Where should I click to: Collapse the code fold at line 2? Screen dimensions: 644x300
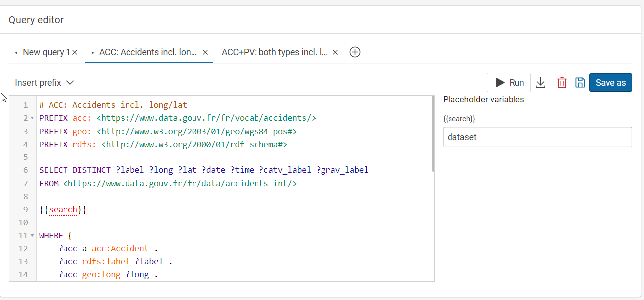tap(32, 118)
